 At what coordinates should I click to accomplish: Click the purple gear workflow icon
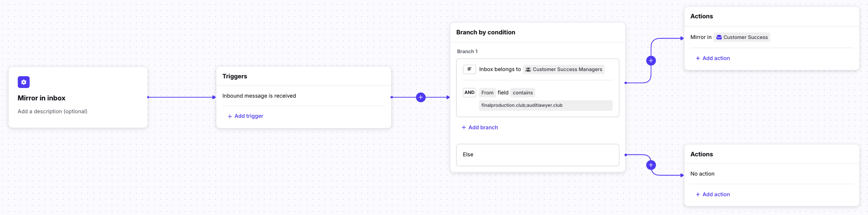click(23, 82)
